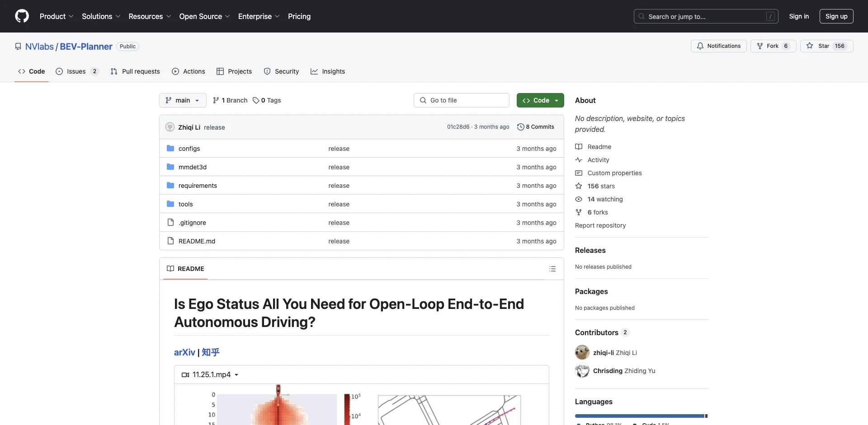The image size is (868, 425).
Task: Switch to the Pull requests tab
Action: point(135,71)
